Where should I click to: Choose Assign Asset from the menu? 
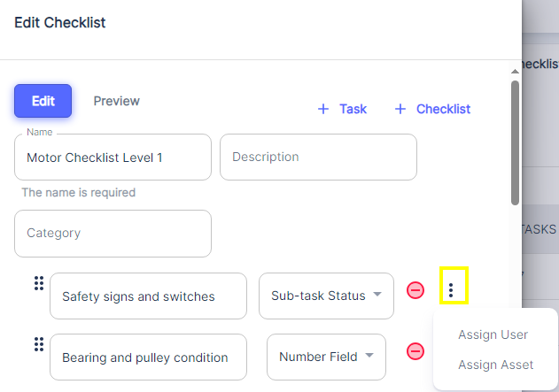(495, 365)
